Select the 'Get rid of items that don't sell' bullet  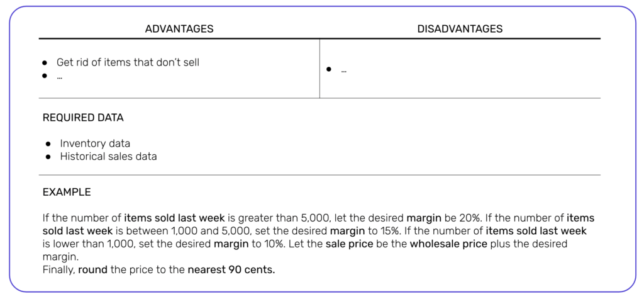pos(128,63)
